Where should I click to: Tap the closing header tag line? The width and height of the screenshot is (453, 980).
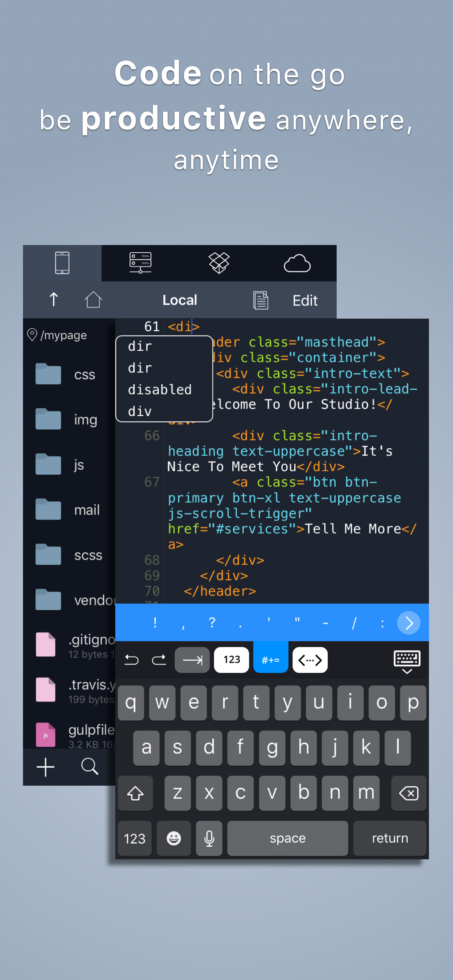tap(220, 591)
